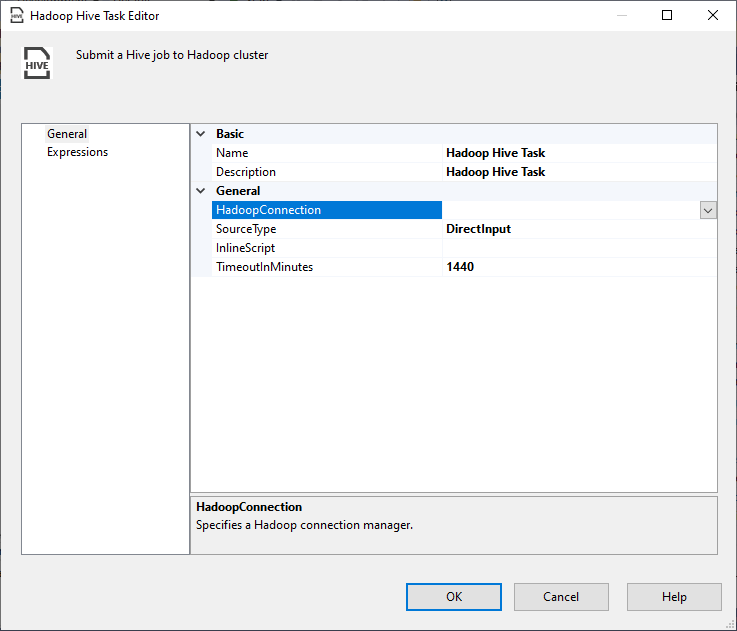Collapse the General property section
Viewport: 737px width, 631px height.
[201, 191]
